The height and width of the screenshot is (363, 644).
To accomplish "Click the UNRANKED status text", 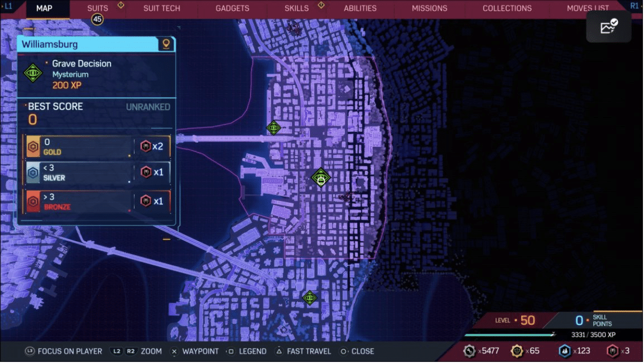I will [148, 107].
